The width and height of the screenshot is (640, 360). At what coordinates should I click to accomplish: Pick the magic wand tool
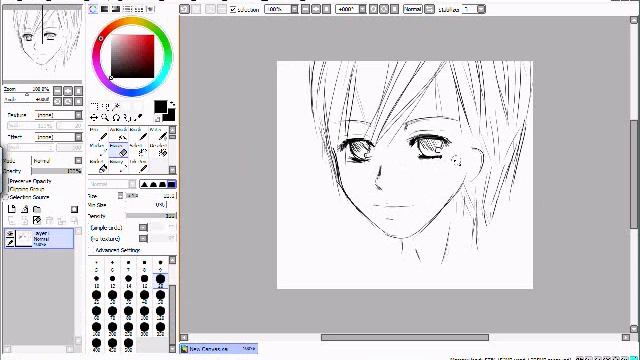[x=116, y=107]
